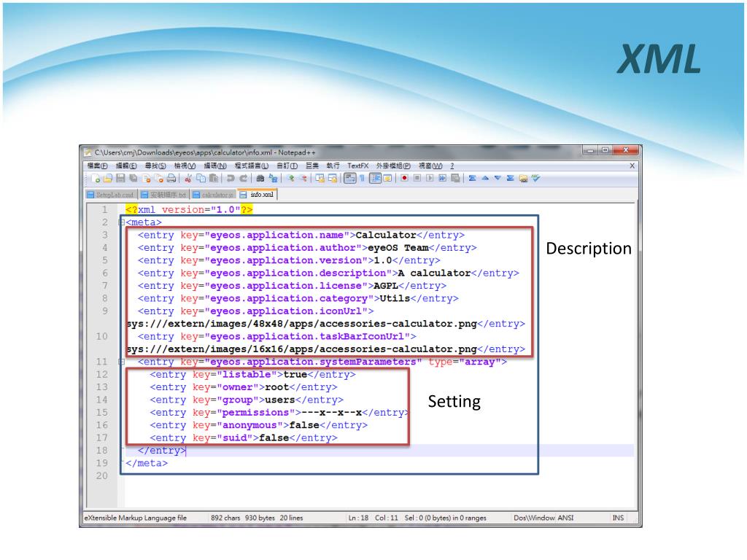
Task: Switch to the calculator.js tab
Action: coord(214,195)
